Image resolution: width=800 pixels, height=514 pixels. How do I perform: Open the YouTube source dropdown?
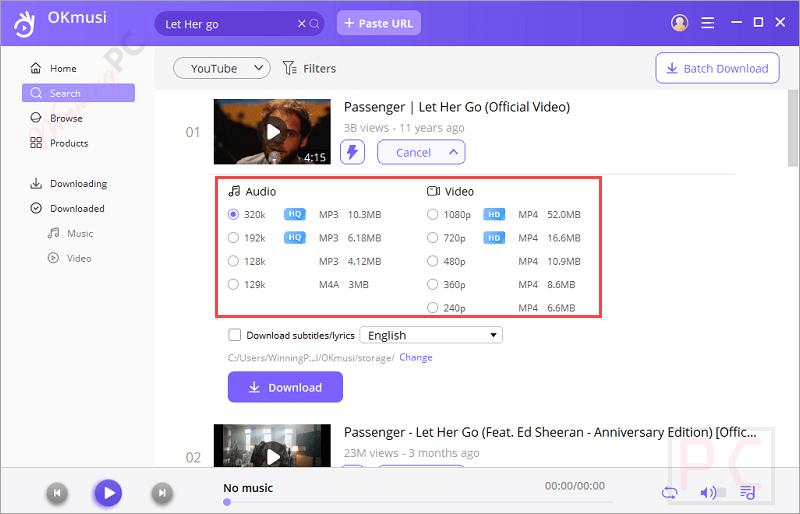[221, 68]
